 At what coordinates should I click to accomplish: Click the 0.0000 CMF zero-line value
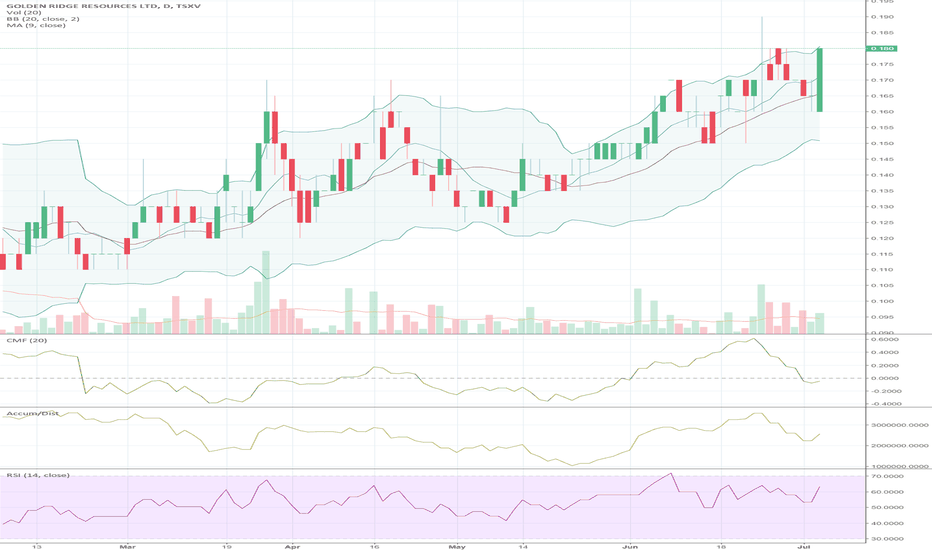click(x=886, y=378)
